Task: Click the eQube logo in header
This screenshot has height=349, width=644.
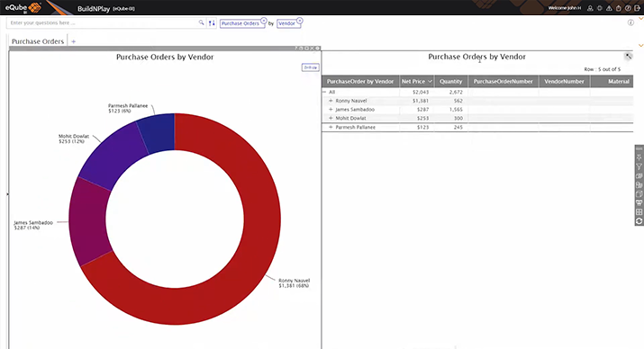Action: (x=23, y=7)
